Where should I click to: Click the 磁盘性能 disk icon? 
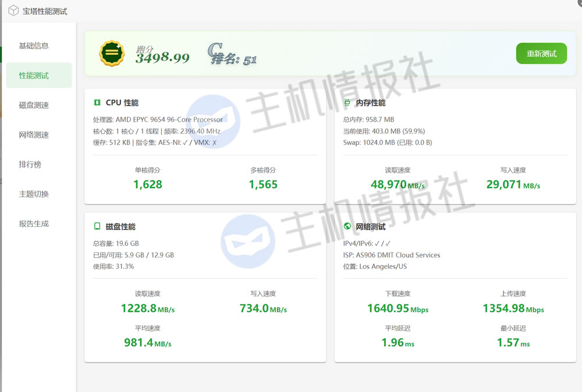[97, 227]
